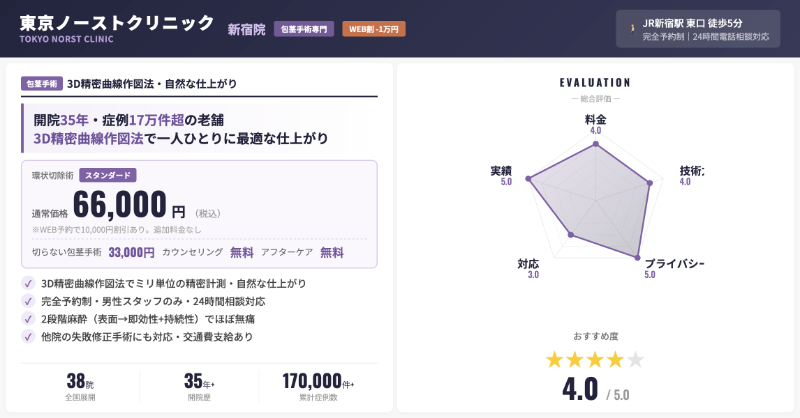Click the third gold rating star
This screenshot has height=418, width=800.
[x=595, y=359]
